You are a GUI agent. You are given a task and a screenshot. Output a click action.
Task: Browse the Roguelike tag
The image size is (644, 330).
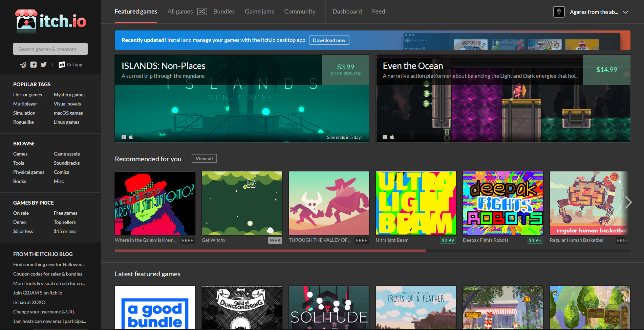coord(23,122)
